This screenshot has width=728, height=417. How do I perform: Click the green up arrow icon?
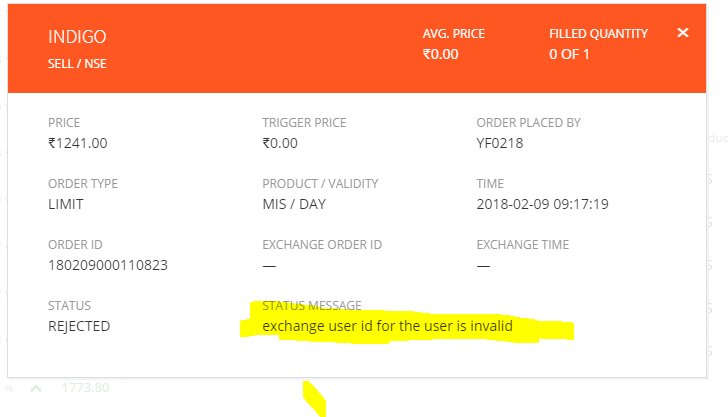36,388
